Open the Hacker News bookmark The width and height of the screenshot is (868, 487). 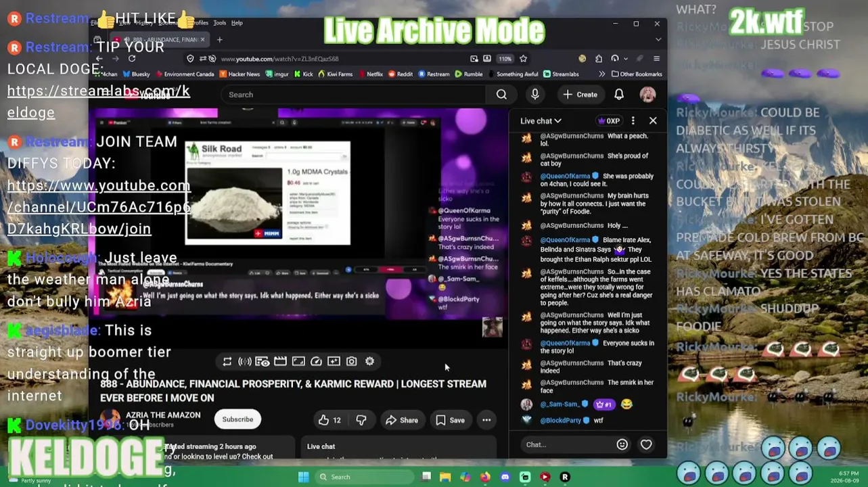pos(239,74)
